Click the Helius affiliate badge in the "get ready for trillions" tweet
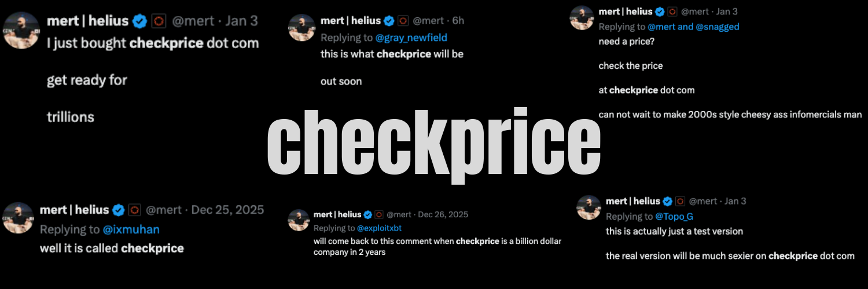This screenshot has width=868, height=289. [x=159, y=21]
